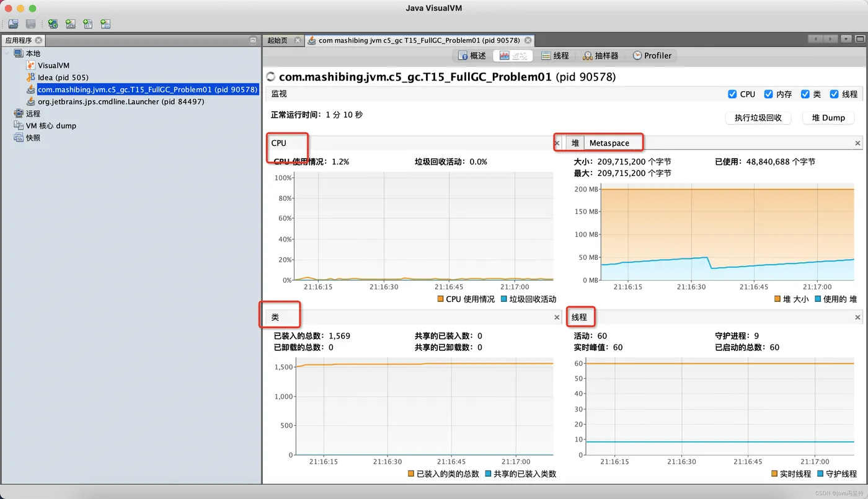
Task: Click the grayed-out Save toolbar icon
Action: click(31, 24)
